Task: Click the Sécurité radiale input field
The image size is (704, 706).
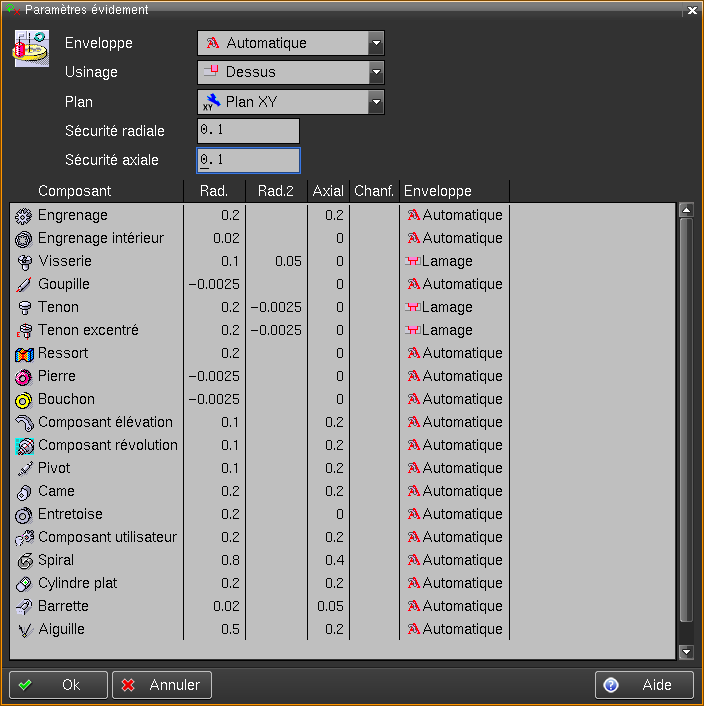Action: click(x=248, y=131)
